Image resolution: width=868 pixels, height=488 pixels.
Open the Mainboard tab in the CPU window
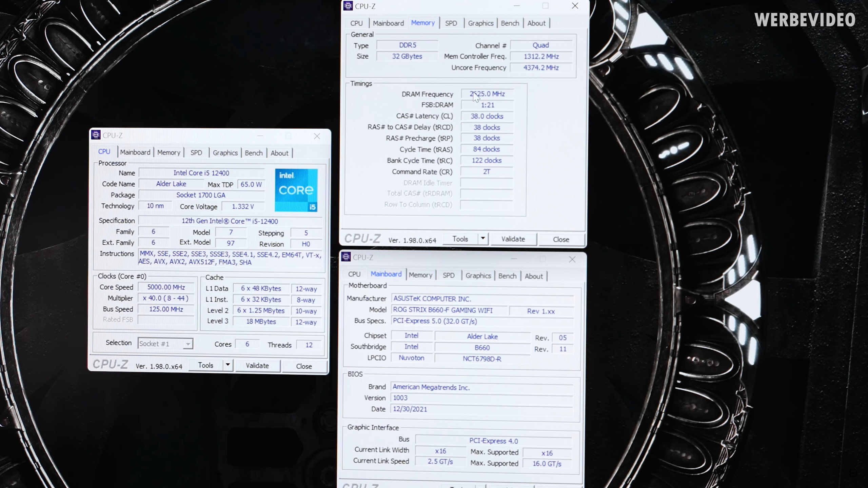pos(135,152)
